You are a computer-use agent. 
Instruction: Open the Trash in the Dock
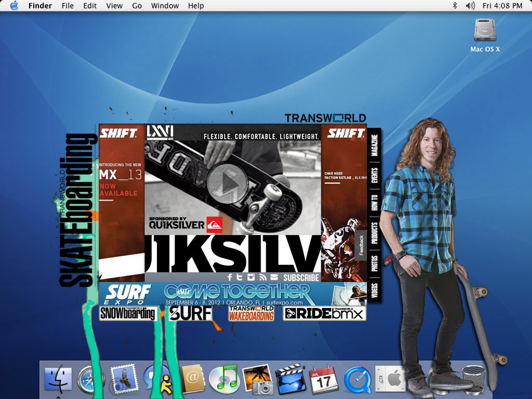[x=474, y=380]
